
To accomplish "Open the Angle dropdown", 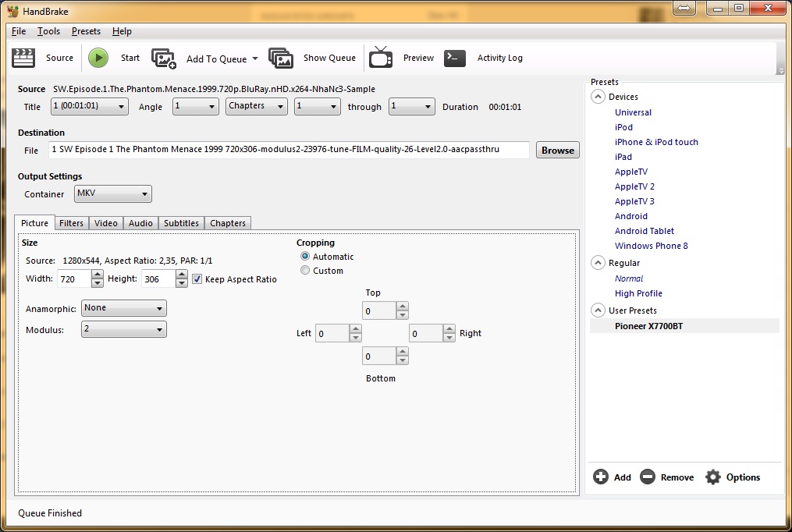I will coord(196,107).
